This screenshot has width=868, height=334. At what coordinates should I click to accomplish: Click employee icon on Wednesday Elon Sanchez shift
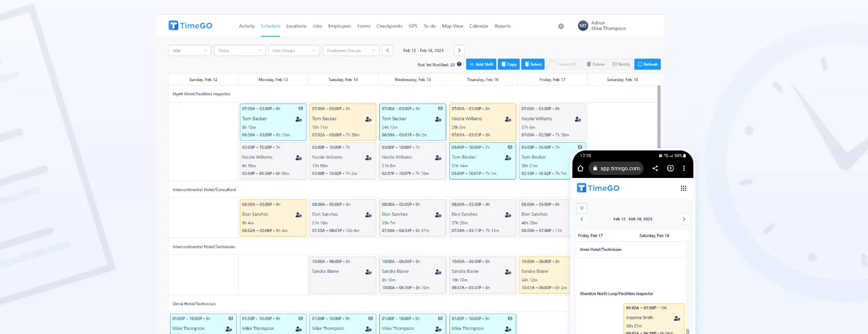(x=438, y=215)
